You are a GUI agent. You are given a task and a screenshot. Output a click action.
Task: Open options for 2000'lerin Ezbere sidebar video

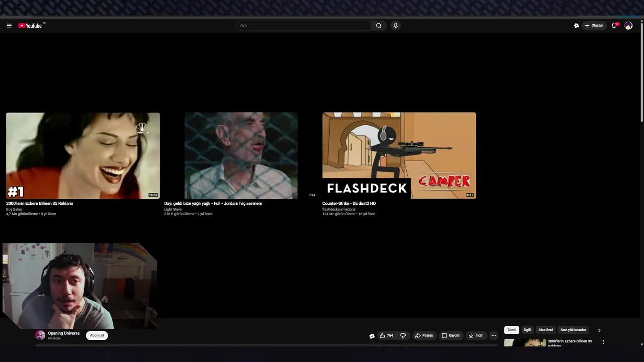603,342
